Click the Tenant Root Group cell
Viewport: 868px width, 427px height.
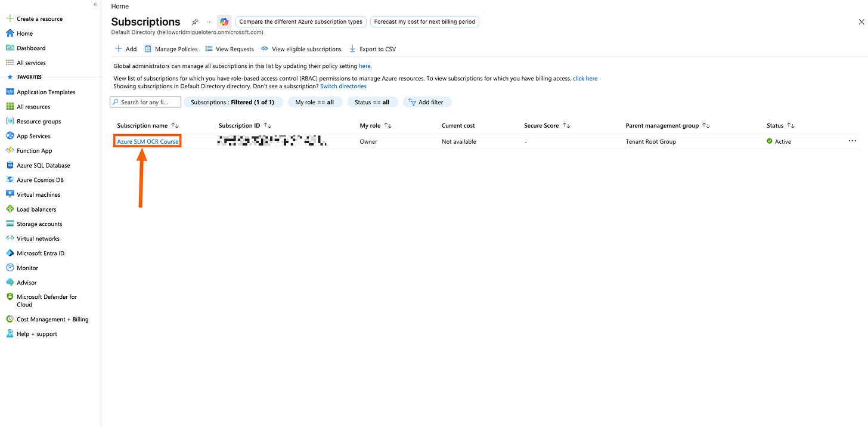(x=651, y=141)
